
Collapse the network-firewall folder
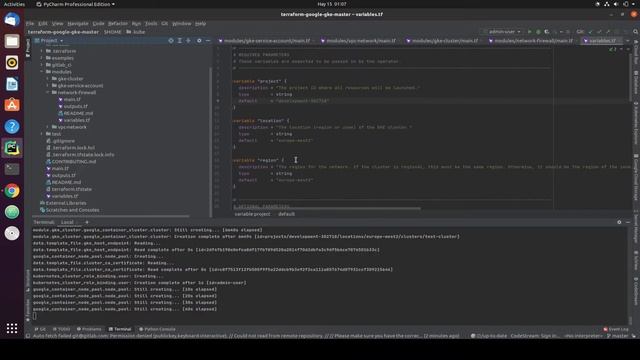(48, 93)
